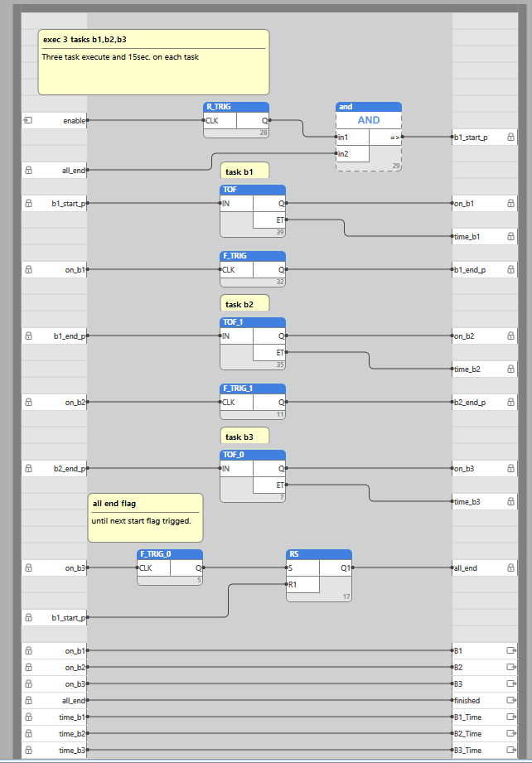Image resolution: width=532 pixels, height=763 pixels.
Task: Click the lock icon on the right-side time_b1 tag
Action: pos(510,237)
